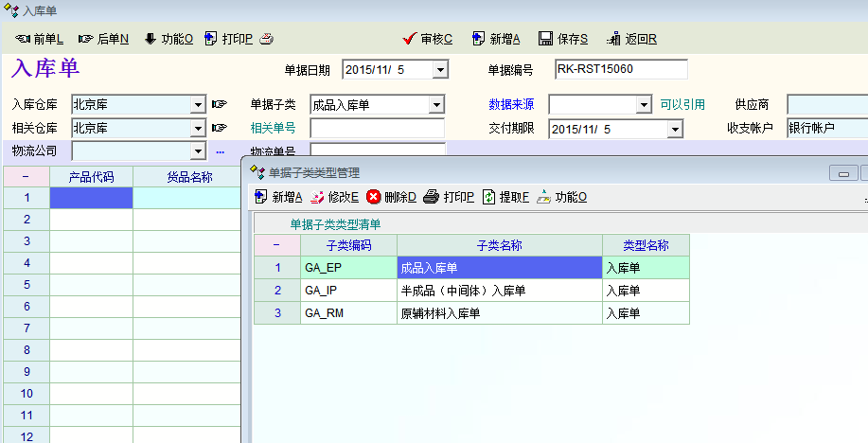This screenshot has height=443, width=868.
Task: Click the 单据编号 input field
Action: point(620,69)
